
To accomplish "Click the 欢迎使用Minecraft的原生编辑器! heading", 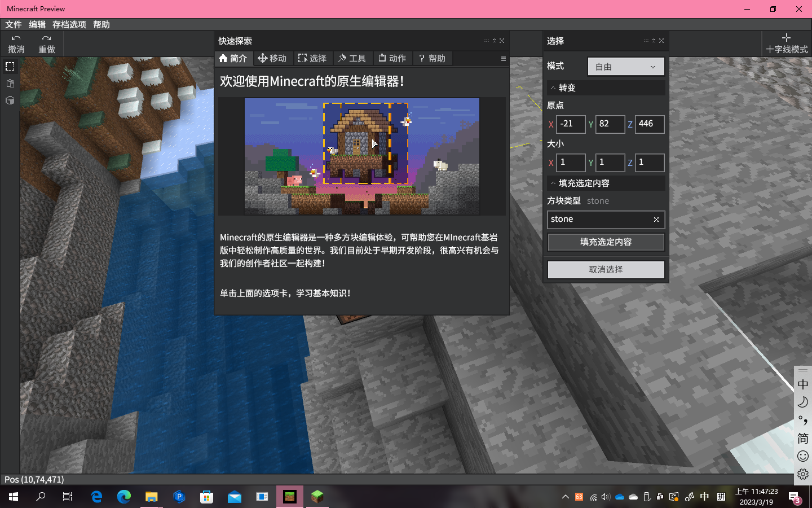I will tap(312, 81).
